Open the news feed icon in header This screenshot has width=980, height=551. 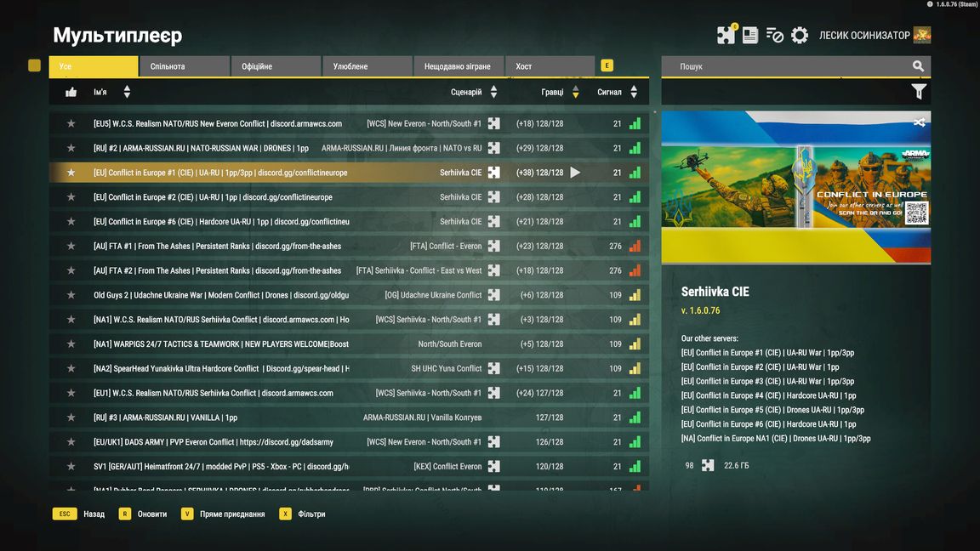[x=750, y=35]
